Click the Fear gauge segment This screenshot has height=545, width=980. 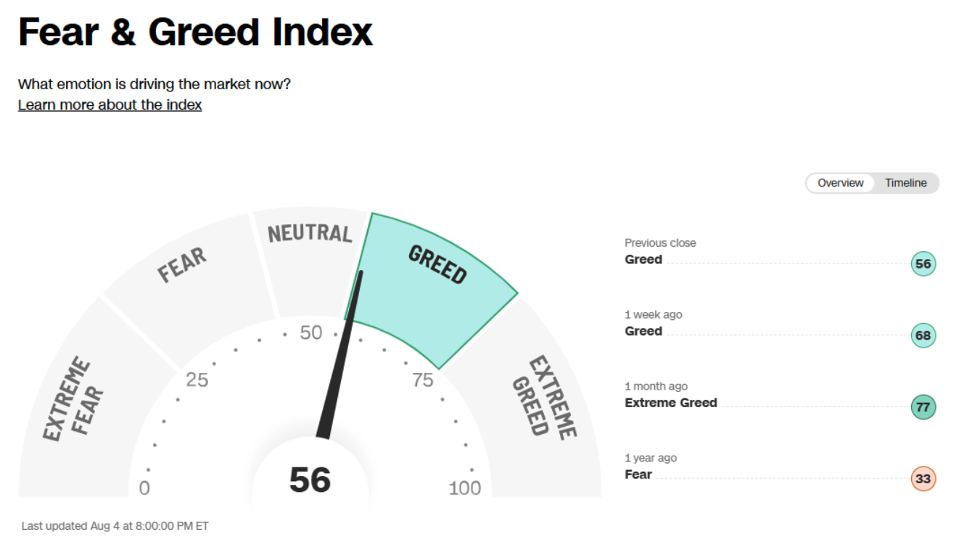(x=190, y=290)
